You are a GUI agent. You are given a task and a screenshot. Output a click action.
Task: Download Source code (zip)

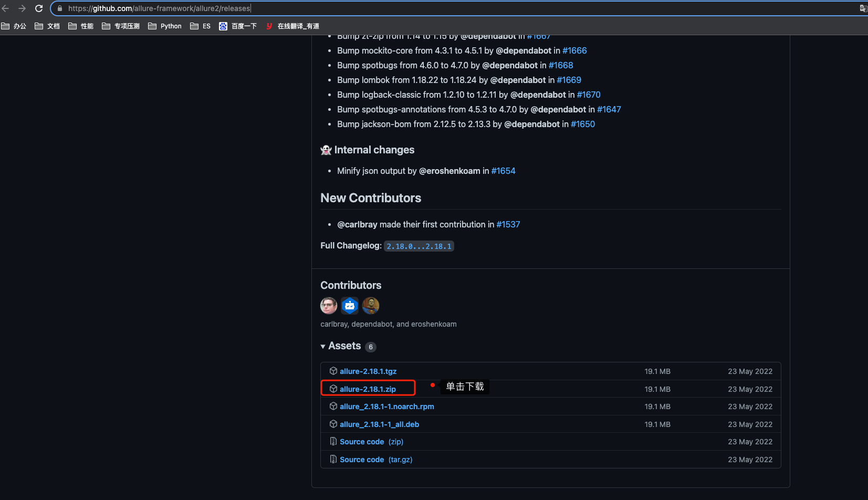click(x=371, y=442)
